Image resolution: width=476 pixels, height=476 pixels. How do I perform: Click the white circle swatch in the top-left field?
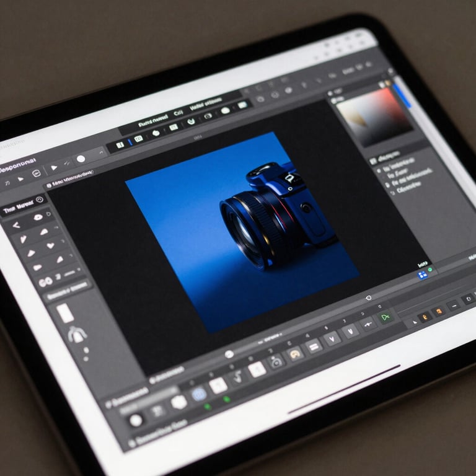81,159
